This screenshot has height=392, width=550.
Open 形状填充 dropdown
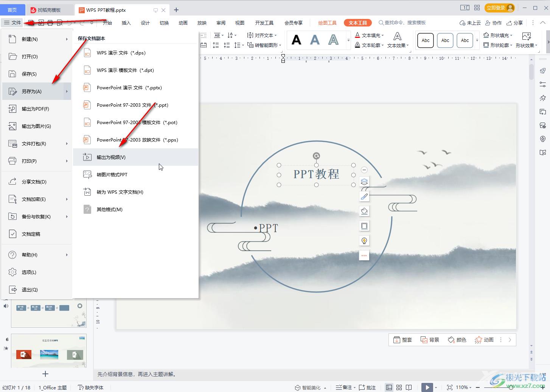pos(511,35)
